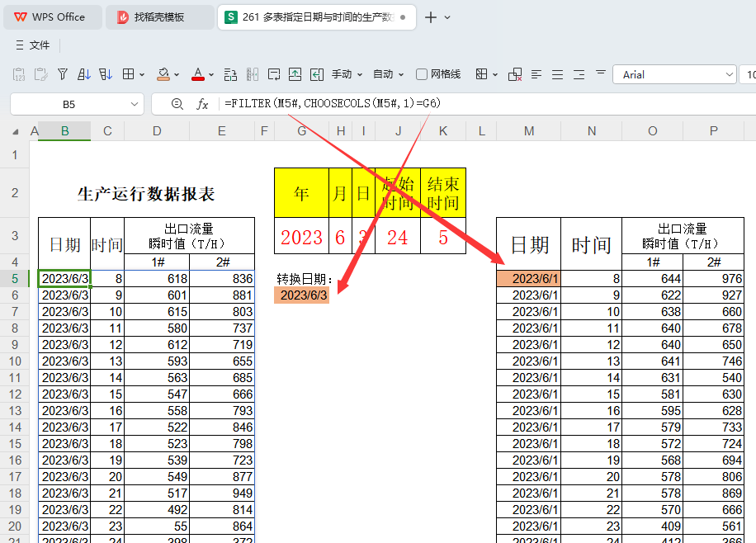
Task: Align text left
Action: (x=536, y=74)
